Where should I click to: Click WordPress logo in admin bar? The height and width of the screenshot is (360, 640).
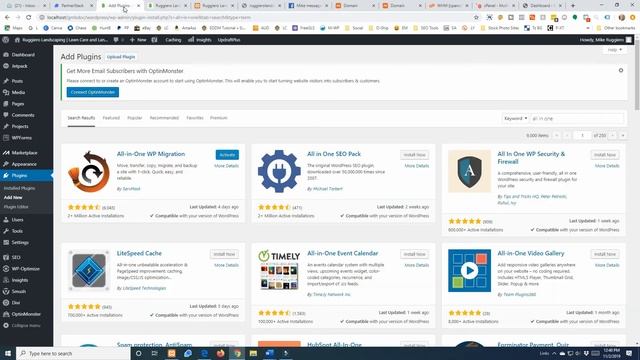[6, 40]
